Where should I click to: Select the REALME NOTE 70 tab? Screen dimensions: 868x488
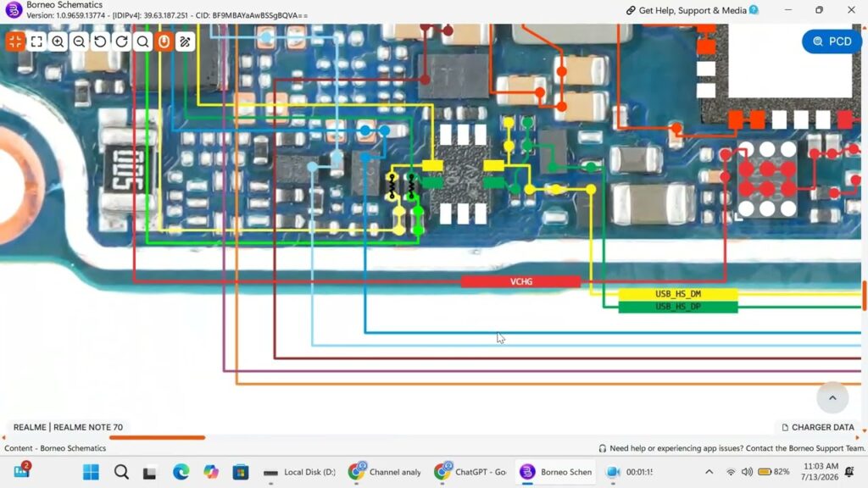coord(68,427)
